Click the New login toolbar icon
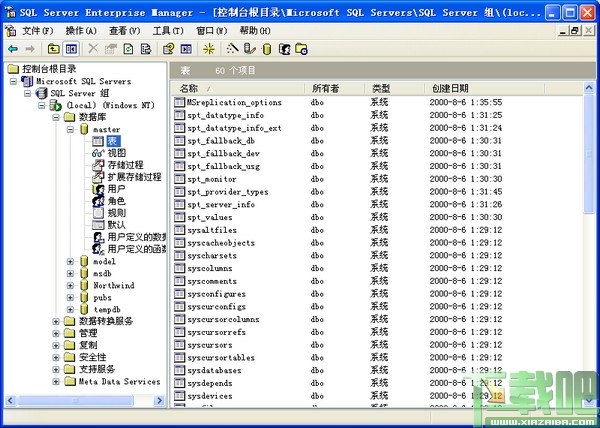The height and width of the screenshot is (428, 600). 284,49
